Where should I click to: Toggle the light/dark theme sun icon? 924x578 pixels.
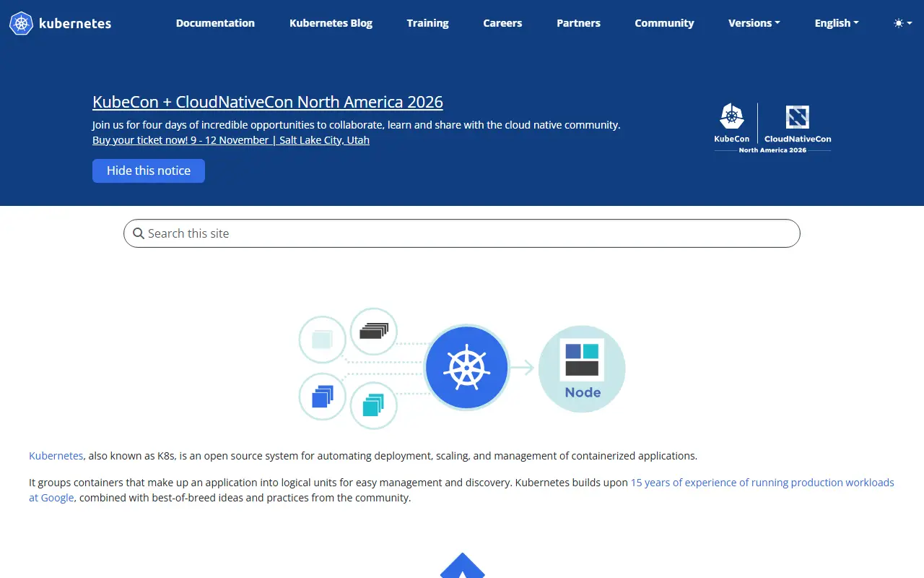click(898, 23)
